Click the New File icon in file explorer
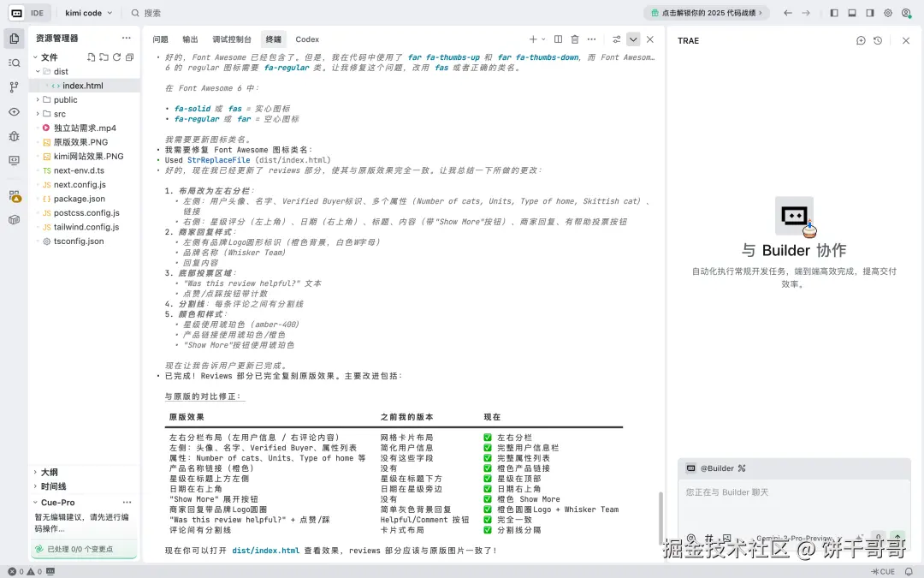The image size is (924, 578). pos(91,57)
